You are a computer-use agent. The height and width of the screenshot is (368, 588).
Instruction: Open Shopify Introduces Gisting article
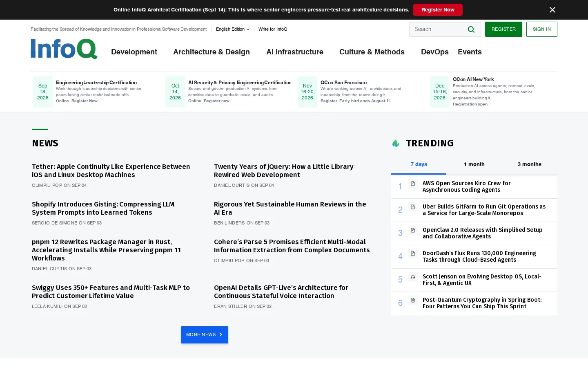[103, 208]
